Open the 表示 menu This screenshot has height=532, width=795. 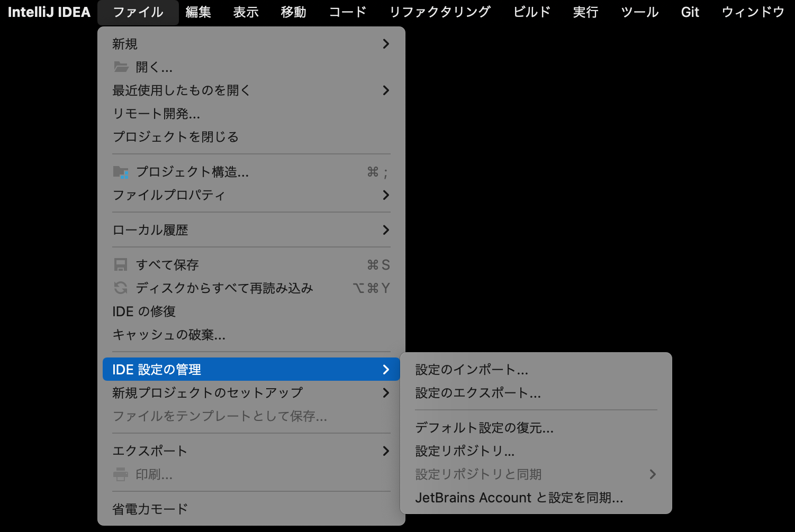246,12
